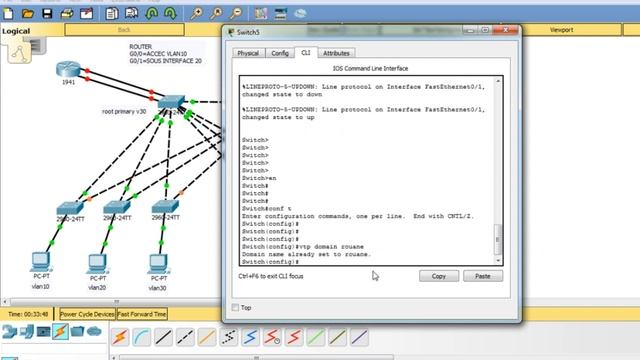Choose the blue coaxial cable
Image resolution: width=640 pixels, height=360 pixels.
tap(250, 338)
